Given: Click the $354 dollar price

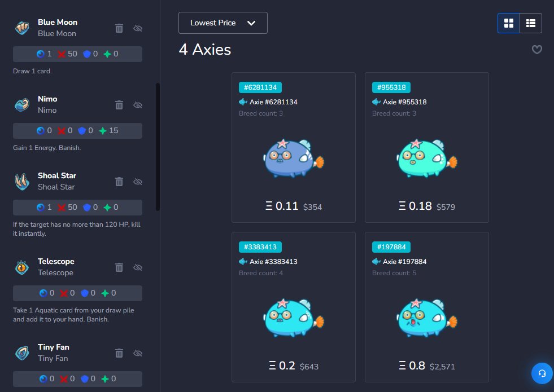Looking at the screenshot, I should point(312,207).
